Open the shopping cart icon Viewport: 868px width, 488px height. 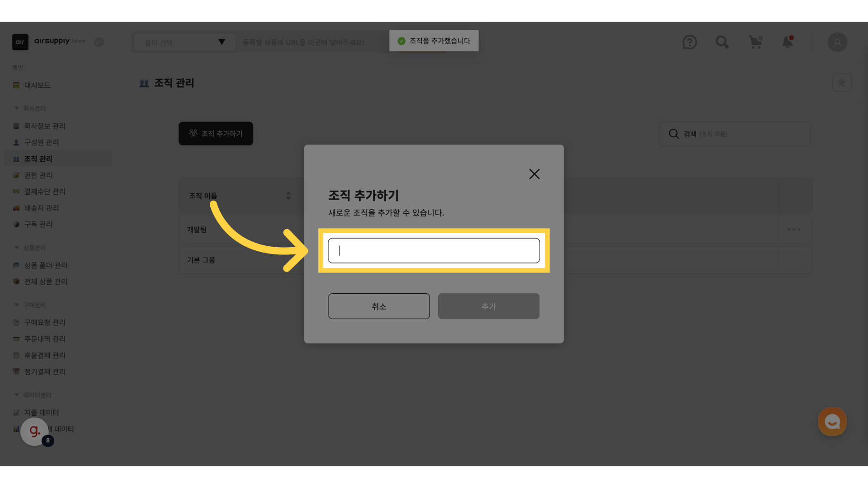tap(755, 42)
